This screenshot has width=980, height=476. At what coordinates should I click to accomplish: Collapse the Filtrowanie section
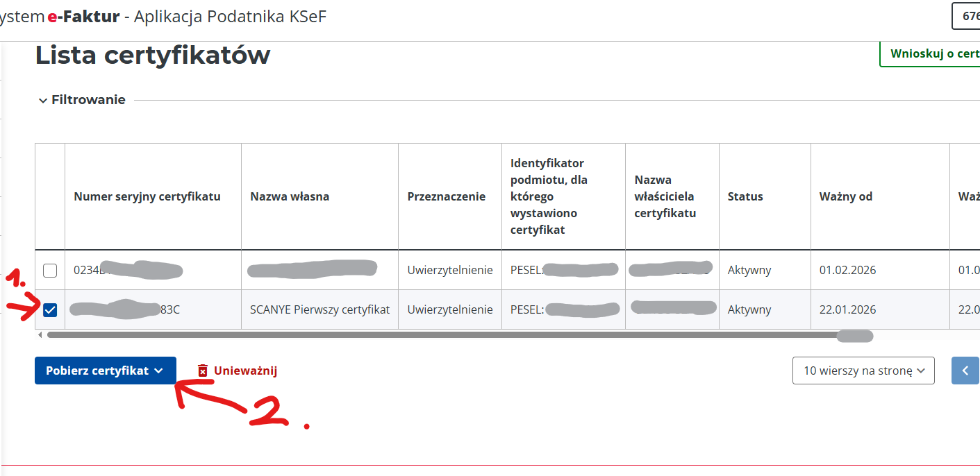[43, 100]
